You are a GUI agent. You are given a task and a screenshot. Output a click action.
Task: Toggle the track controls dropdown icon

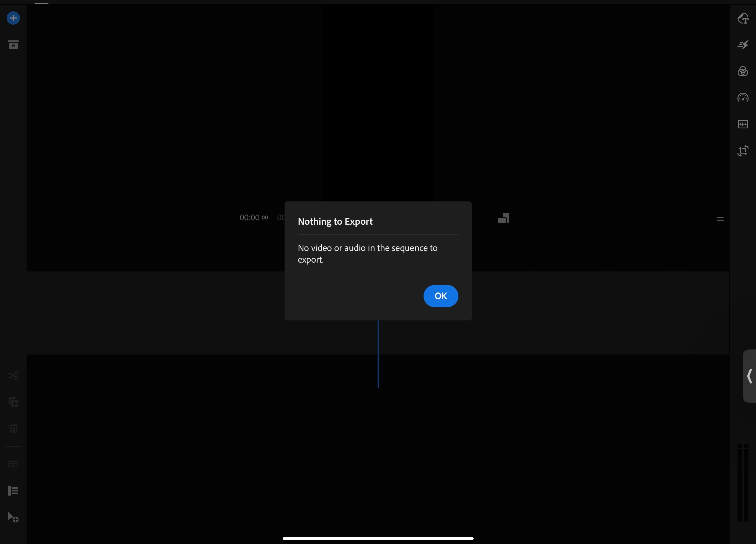click(13, 464)
